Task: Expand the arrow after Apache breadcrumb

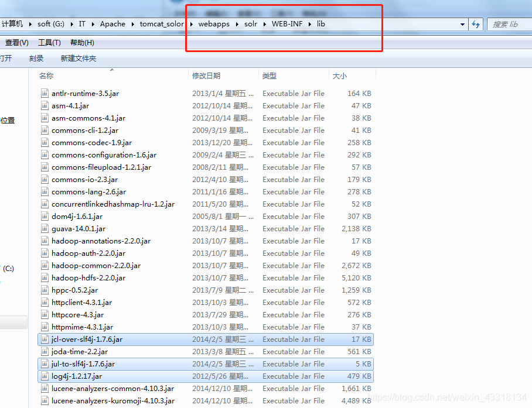Action: (x=132, y=24)
